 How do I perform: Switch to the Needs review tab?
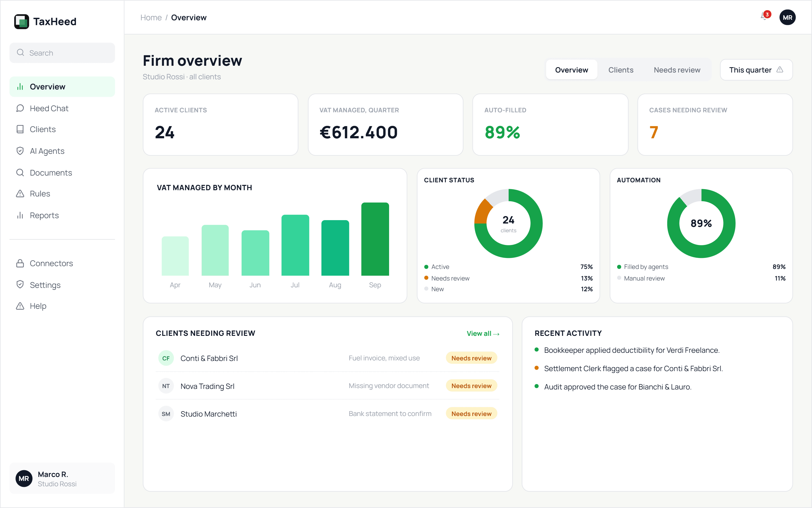(x=677, y=70)
